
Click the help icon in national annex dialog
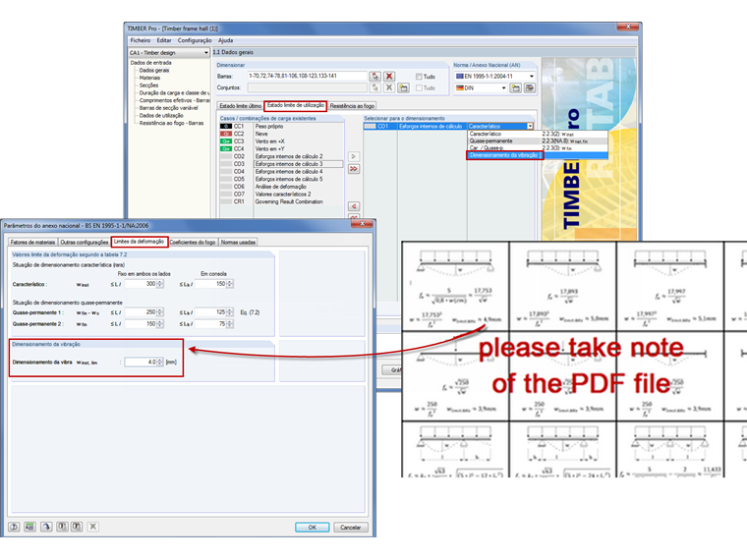14,527
